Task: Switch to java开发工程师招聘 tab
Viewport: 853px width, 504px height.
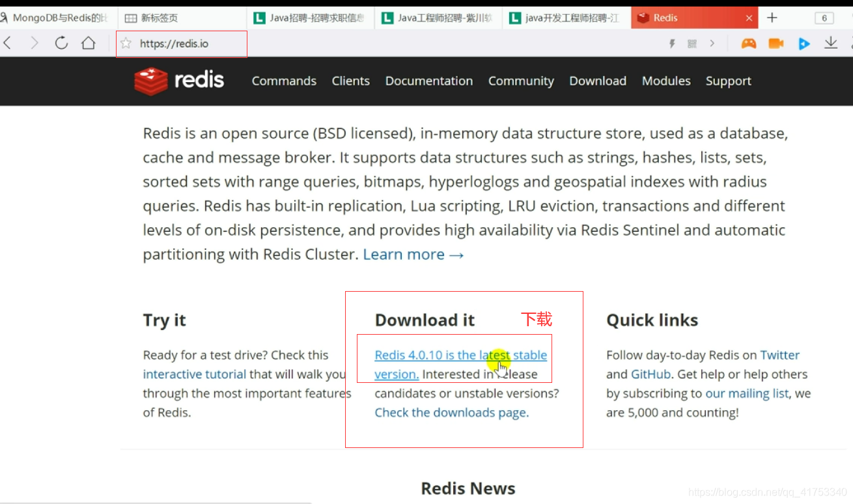Action: (x=566, y=18)
